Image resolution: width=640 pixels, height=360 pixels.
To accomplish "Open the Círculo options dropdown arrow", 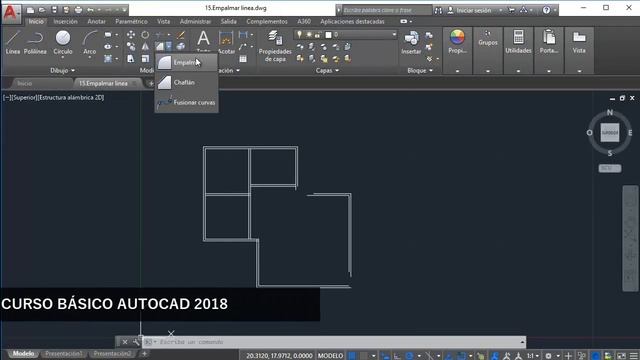I will pos(63,58).
